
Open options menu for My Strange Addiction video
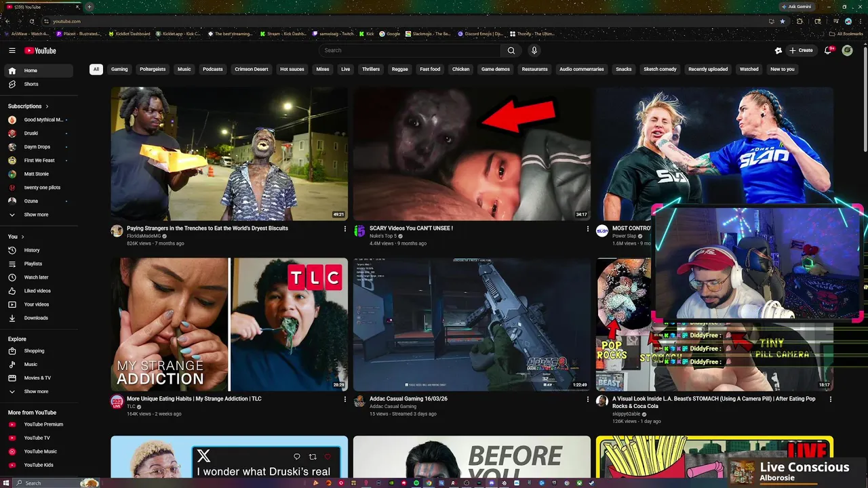(345, 399)
